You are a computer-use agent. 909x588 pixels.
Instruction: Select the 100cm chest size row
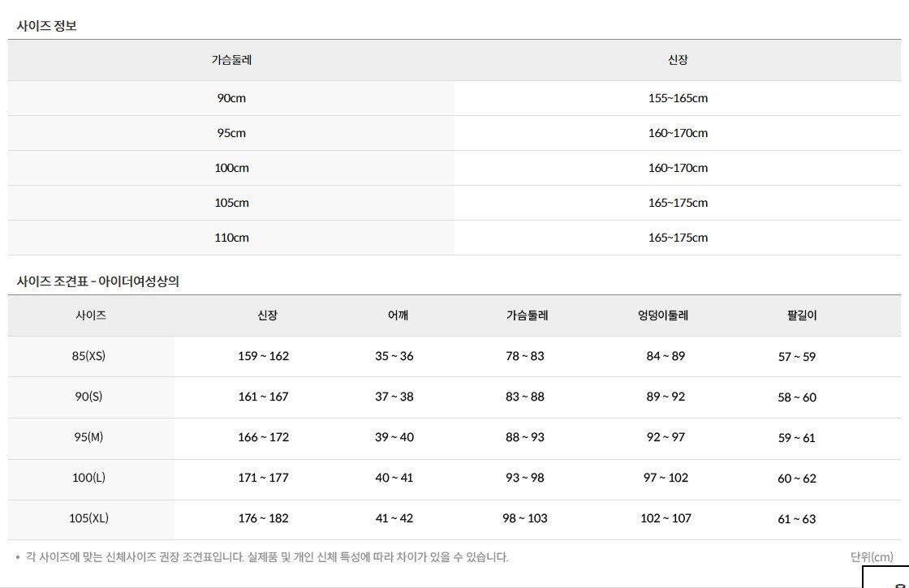454,168
